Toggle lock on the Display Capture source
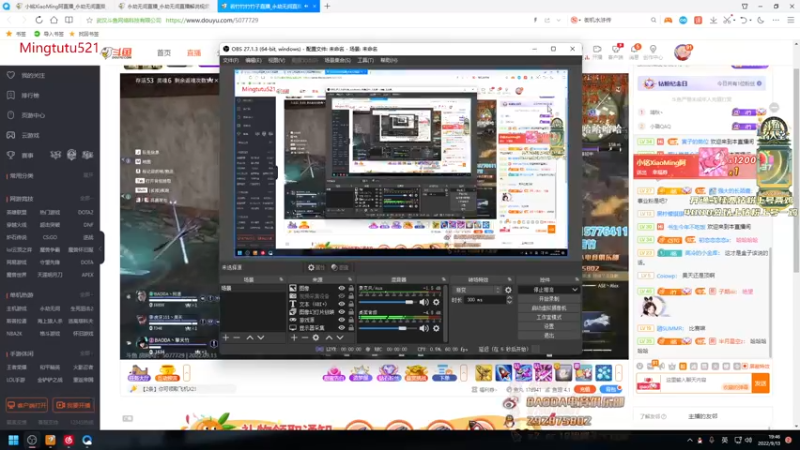 pyautogui.click(x=351, y=328)
